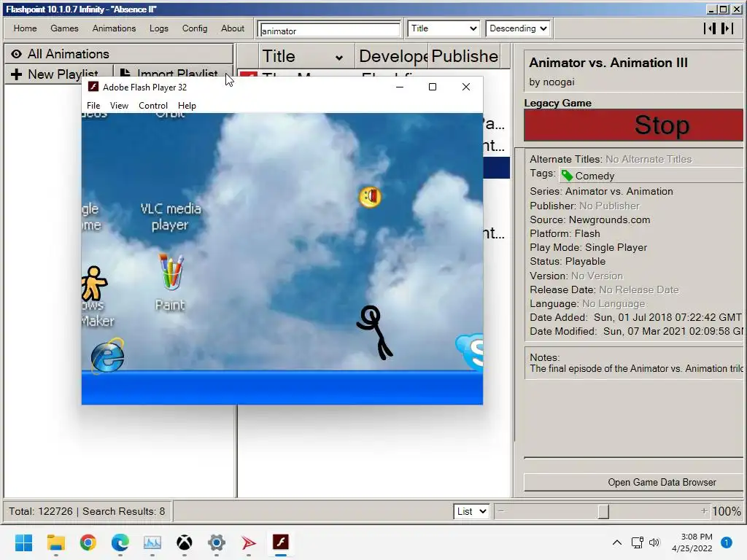
Task: Click the Adobe Flash Player title bar icon
Action: [93, 87]
